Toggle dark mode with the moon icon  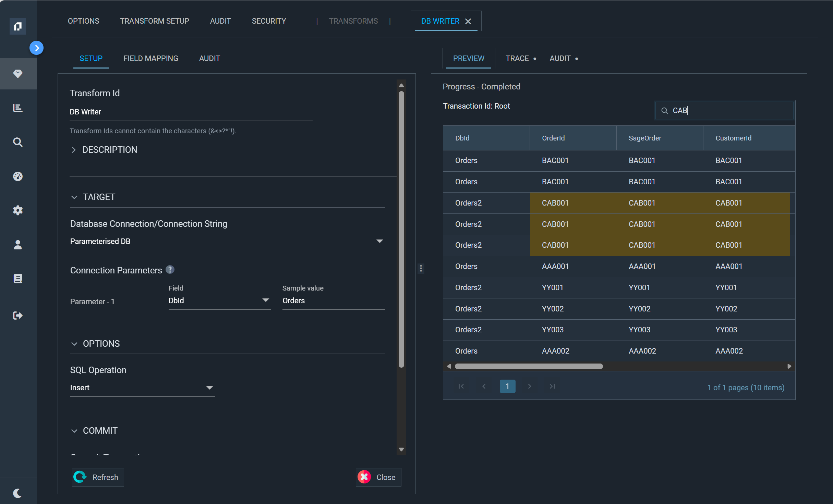(x=18, y=493)
